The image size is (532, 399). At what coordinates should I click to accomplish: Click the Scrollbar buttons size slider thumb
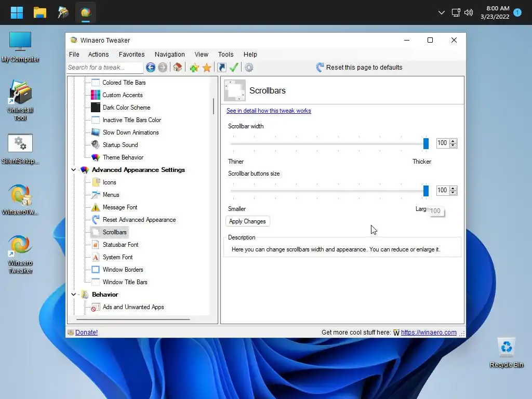coord(426,190)
